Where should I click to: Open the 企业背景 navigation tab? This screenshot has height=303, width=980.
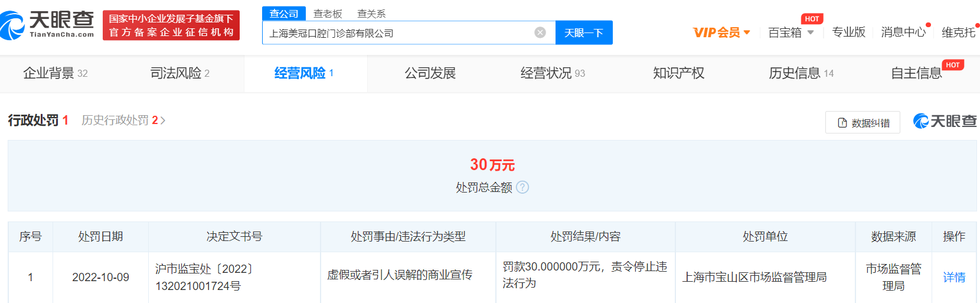tap(55, 73)
